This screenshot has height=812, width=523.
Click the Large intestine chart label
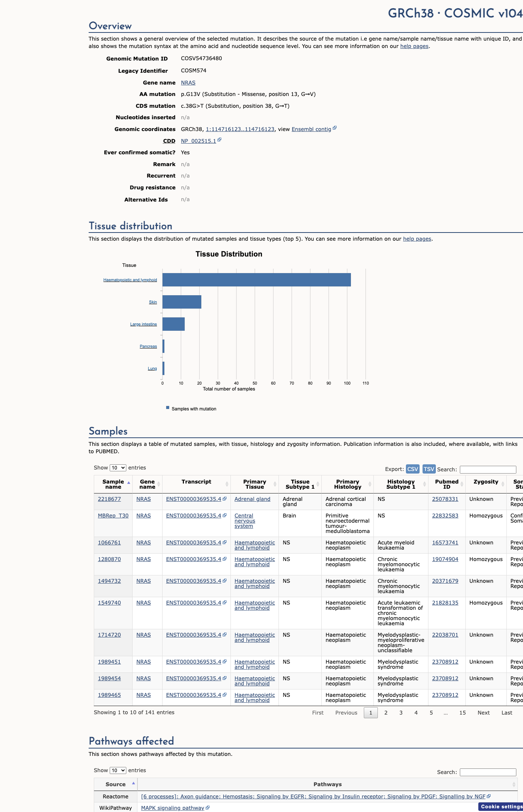tap(143, 324)
